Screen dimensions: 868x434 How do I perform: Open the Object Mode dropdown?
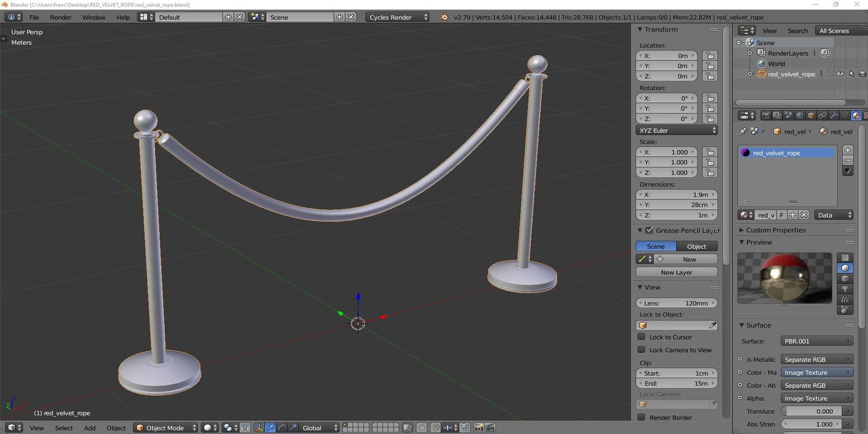[166, 428]
